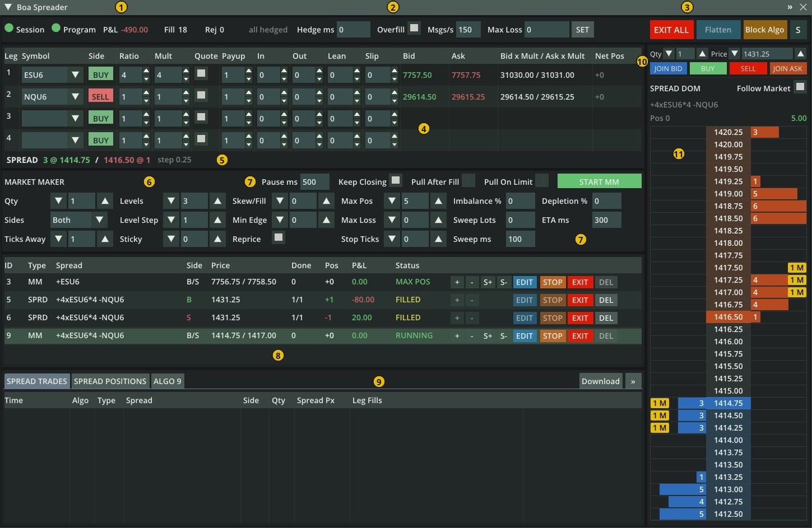Screen dimensions: 812x528
Task: Increase Market Maker Qty with up arrow
Action: click(105, 201)
